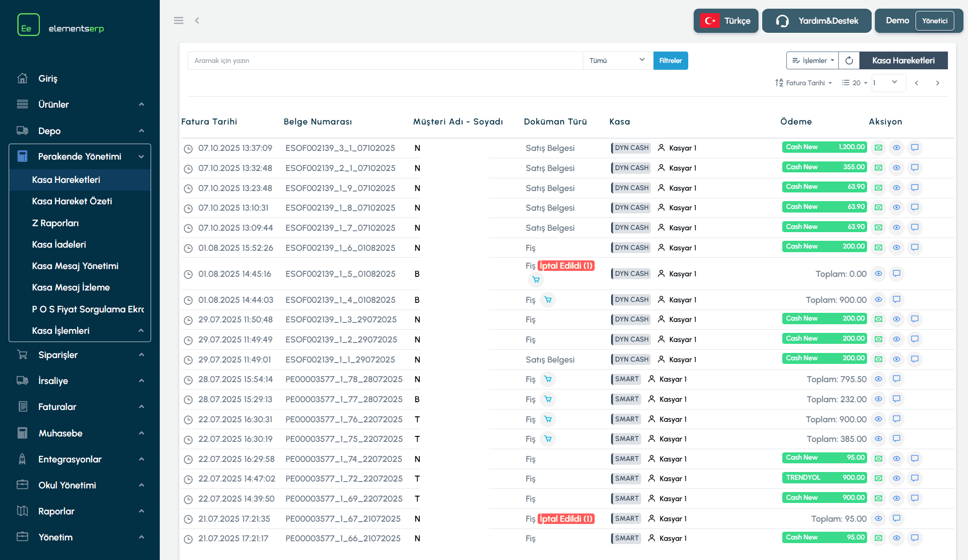Viewport: 968px width, 560px height.
Task: Click the Yardım&Destek headset button
Action: click(816, 21)
